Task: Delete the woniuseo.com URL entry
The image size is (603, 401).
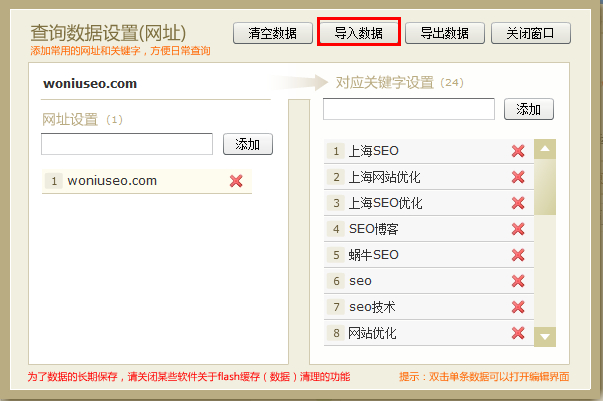Action: (236, 181)
